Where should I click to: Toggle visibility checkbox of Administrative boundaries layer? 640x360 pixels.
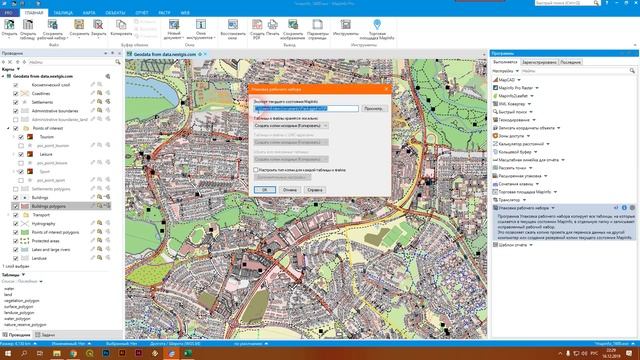(x=16, y=111)
